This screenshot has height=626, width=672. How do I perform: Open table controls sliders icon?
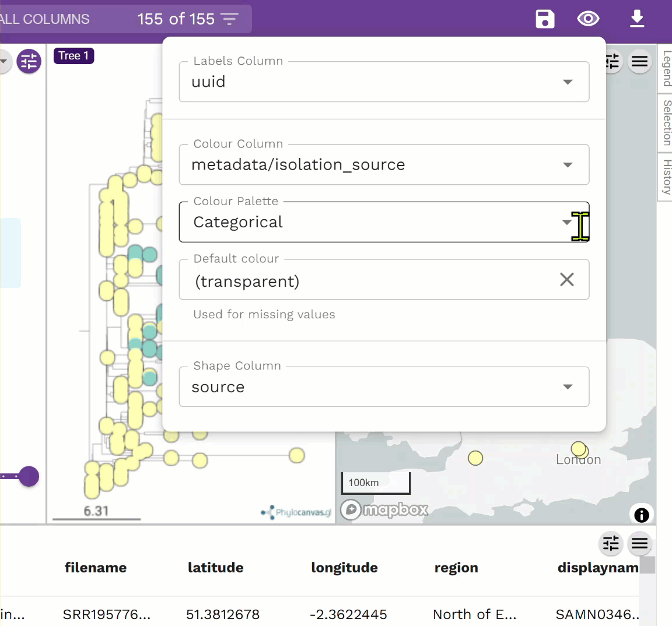pos(611,544)
